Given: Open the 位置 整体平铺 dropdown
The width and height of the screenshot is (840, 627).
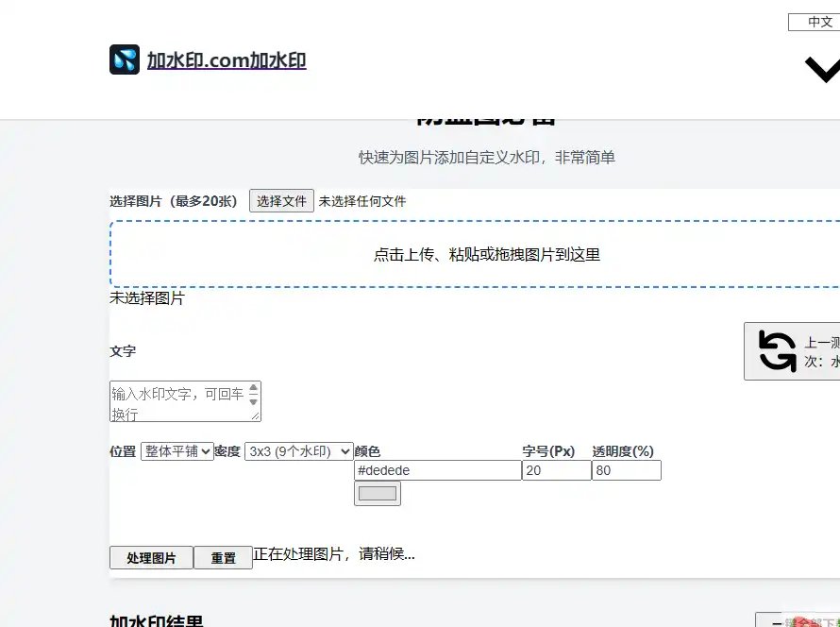Looking at the screenshot, I should pyautogui.click(x=177, y=451).
